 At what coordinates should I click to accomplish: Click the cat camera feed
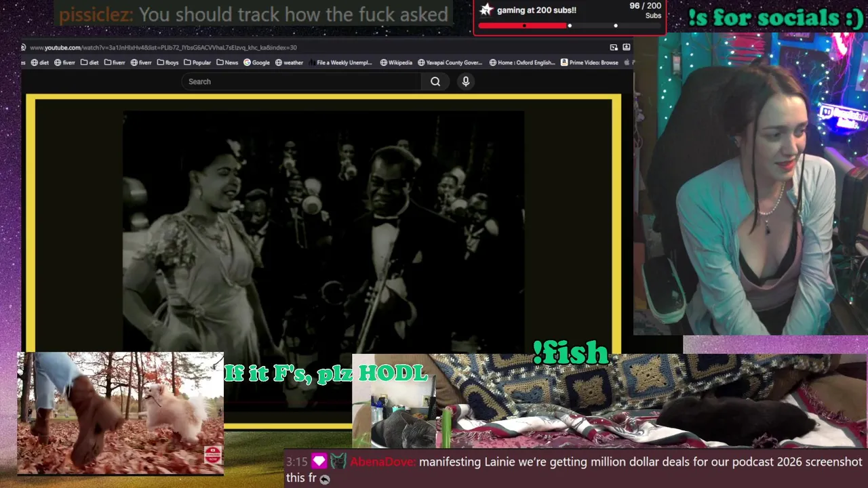608,401
